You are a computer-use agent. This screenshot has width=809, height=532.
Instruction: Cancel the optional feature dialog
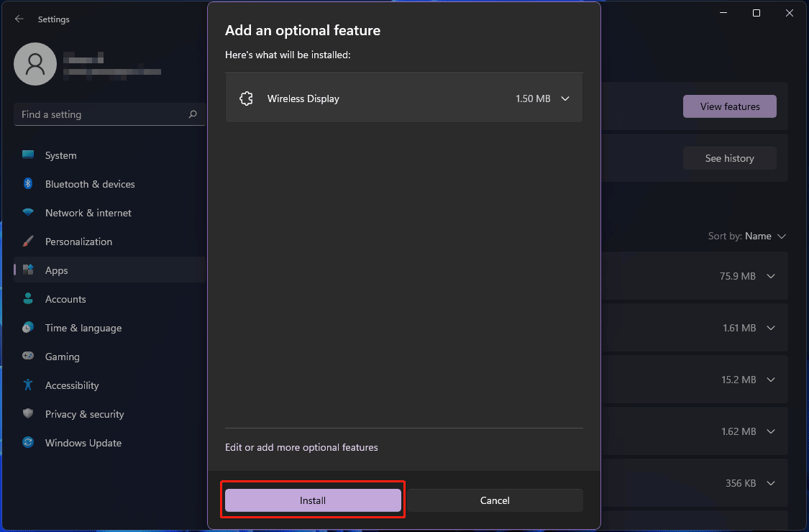click(x=495, y=500)
